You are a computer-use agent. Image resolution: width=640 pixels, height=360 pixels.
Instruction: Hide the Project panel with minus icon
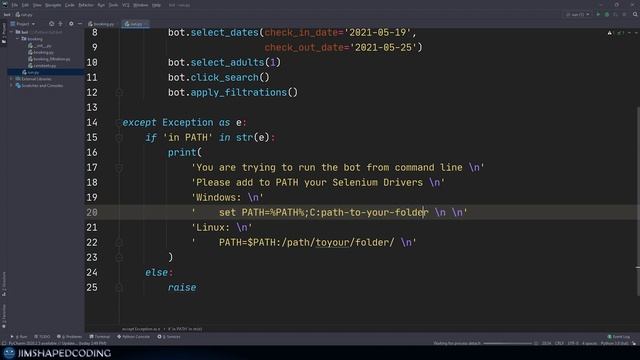[80, 24]
